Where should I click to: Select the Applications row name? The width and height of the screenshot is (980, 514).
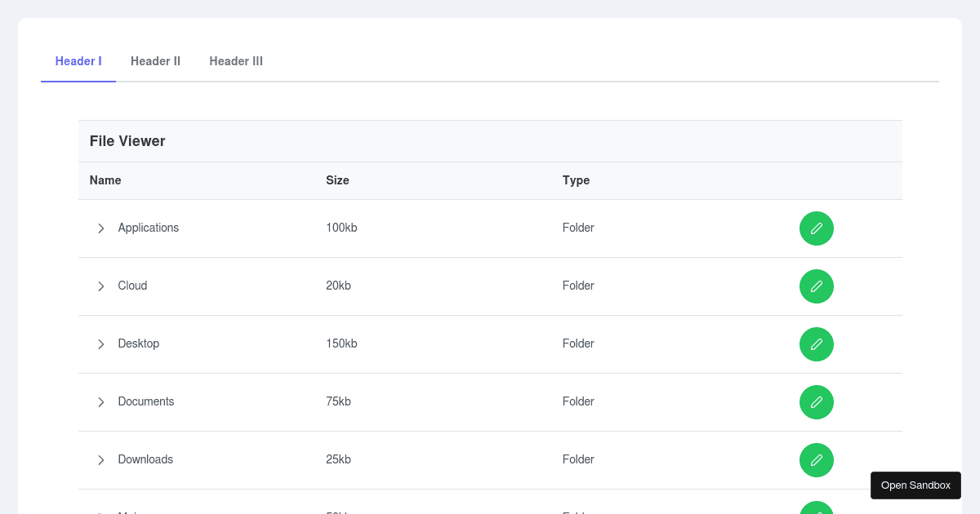tap(149, 228)
